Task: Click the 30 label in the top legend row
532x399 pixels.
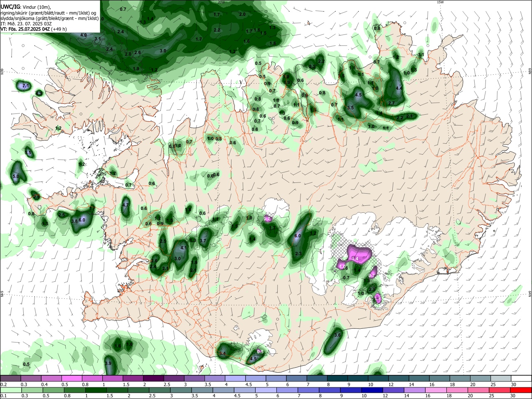Action: tap(514, 384)
